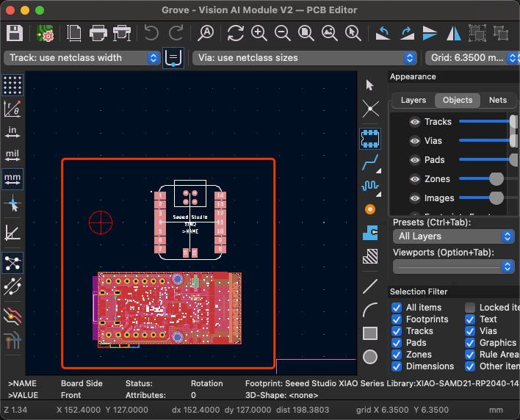This screenshot has height=420, width=520.
Task: Open the Track width dropdown
Action: [x=82, y=58]
